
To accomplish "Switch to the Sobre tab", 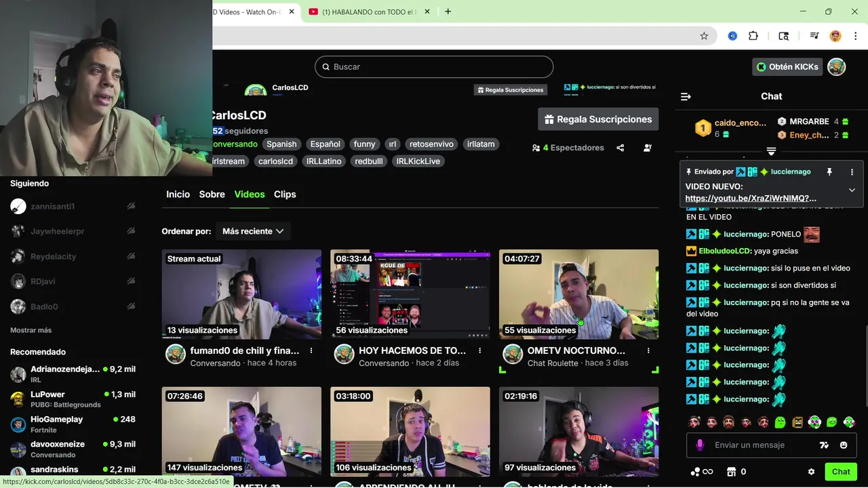I will 212,194.
